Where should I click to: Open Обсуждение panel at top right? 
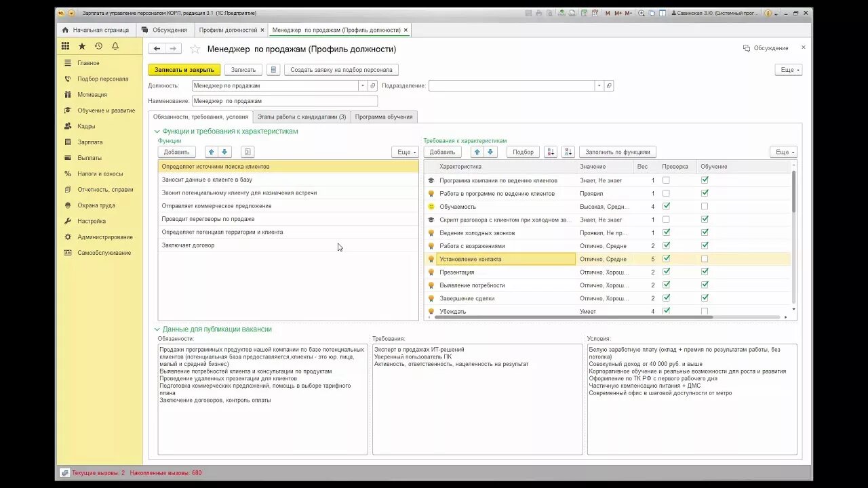tap(766, 48)
